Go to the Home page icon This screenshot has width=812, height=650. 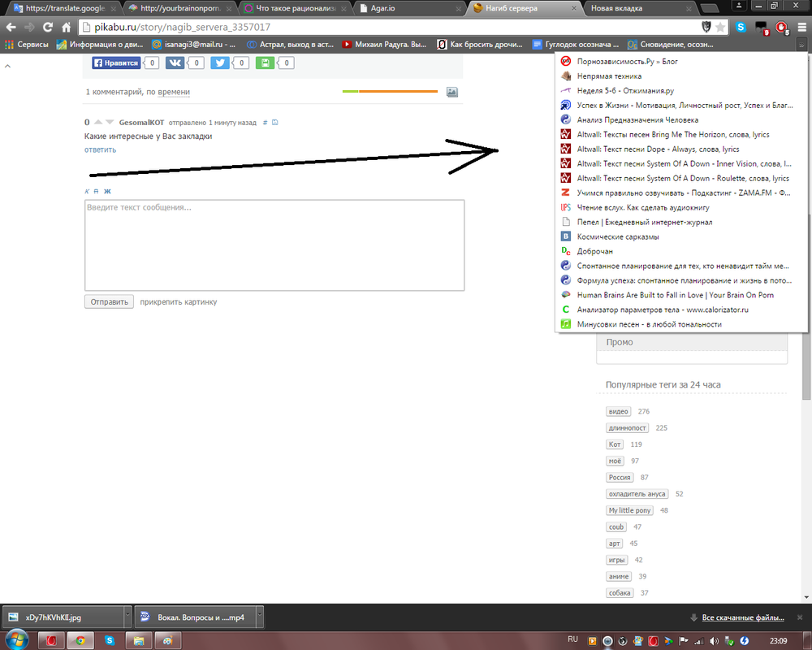[x=67, y=27]
